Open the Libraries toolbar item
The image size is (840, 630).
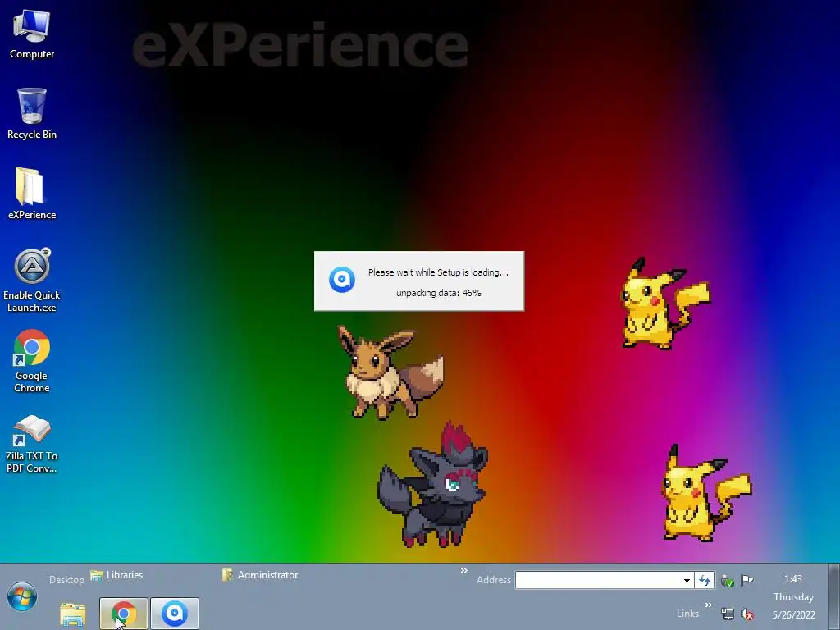click(x=116, y=575)
